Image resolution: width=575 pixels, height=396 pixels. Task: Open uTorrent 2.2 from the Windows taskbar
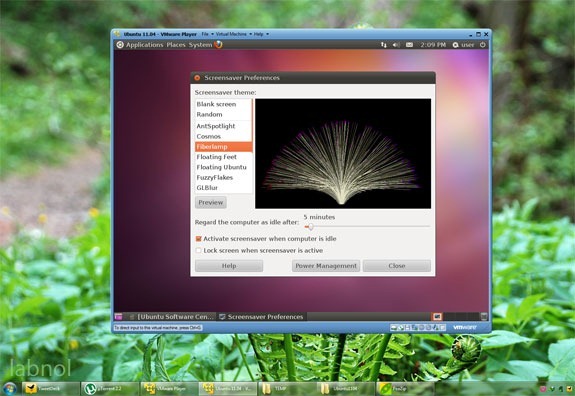click(110, 389)
